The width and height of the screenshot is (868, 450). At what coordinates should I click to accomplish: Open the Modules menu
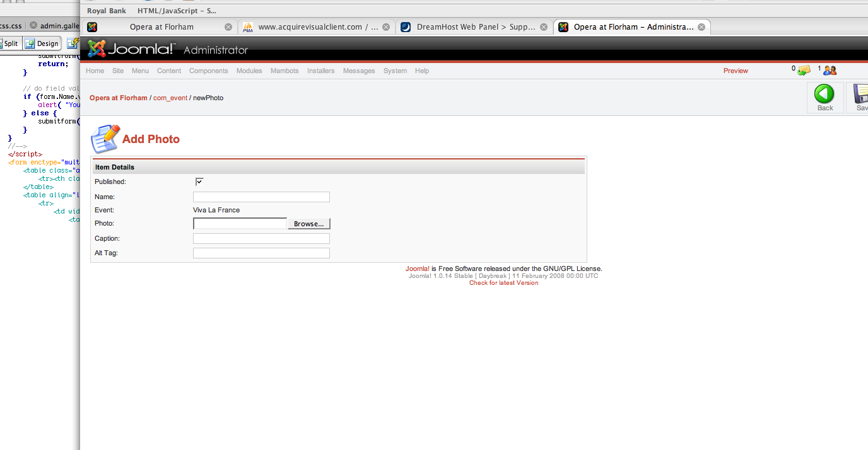pyautogui.click(x=249, y=71)
